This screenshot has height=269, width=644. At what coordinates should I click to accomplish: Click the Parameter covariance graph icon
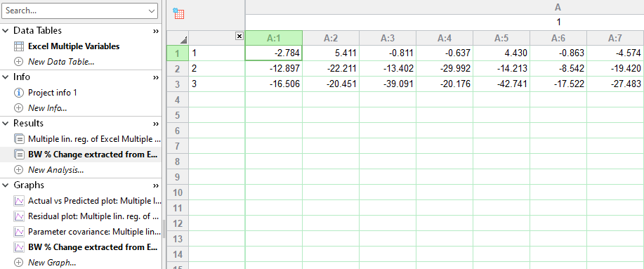19,232
